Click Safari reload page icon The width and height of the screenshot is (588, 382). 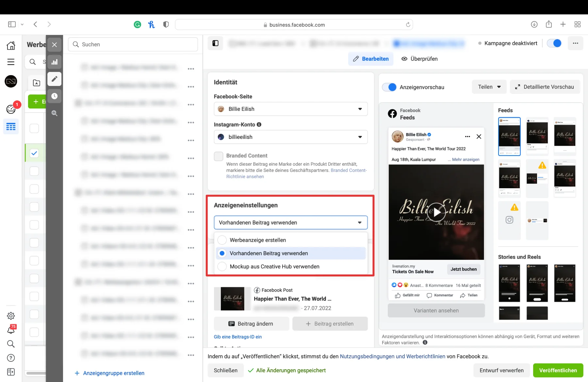click(408, 25)
